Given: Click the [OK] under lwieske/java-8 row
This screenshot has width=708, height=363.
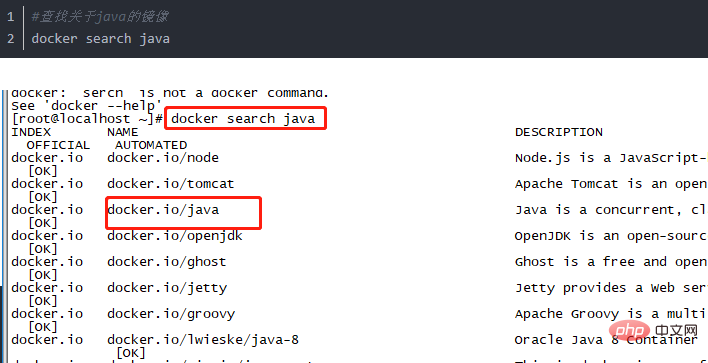Looking at the screenshot, I should pos(131,353).
